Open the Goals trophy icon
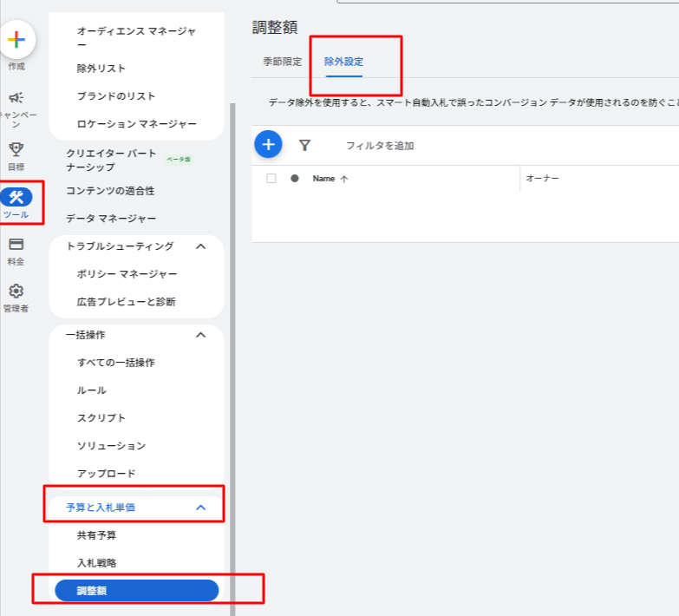 [16, 149]
